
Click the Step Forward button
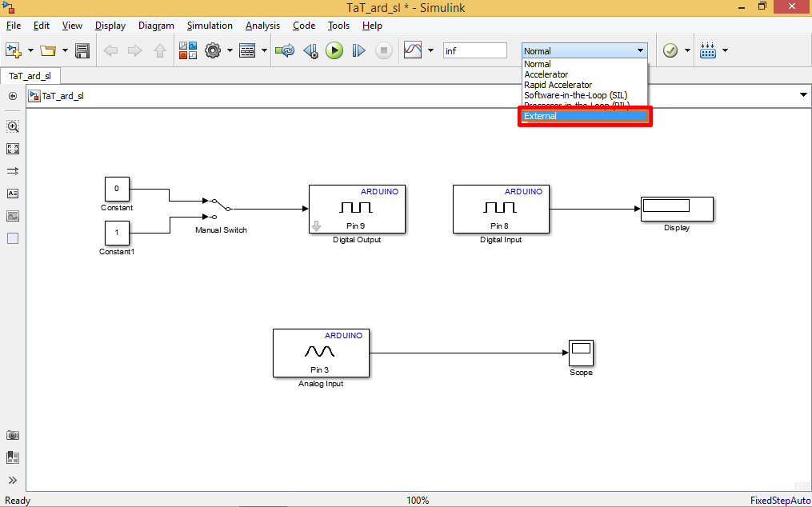(359, 50)
